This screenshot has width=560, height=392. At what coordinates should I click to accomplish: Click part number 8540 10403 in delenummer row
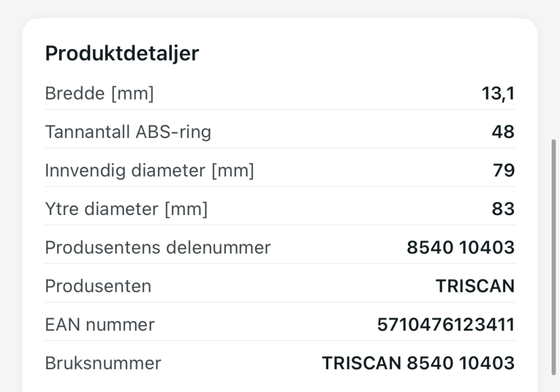click(x=461, y=248)
